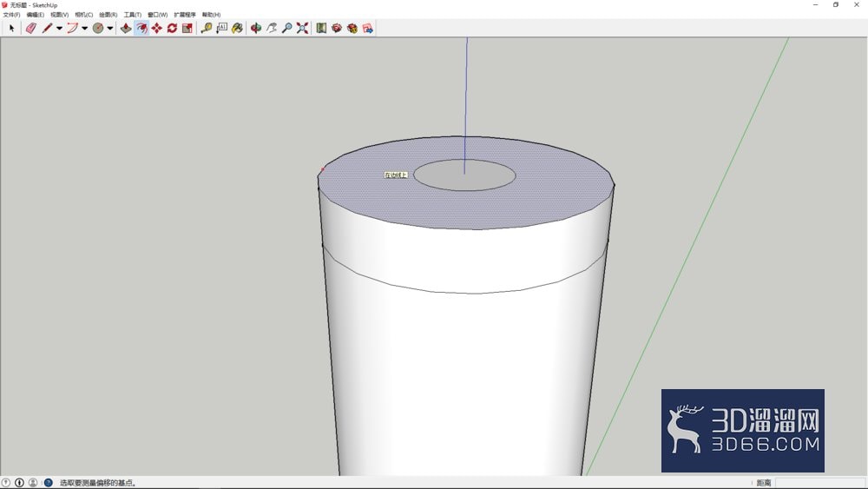This screenshot has width=868, height=489.
Task: Open the 文件(F) menu
Action: [11, 15]
